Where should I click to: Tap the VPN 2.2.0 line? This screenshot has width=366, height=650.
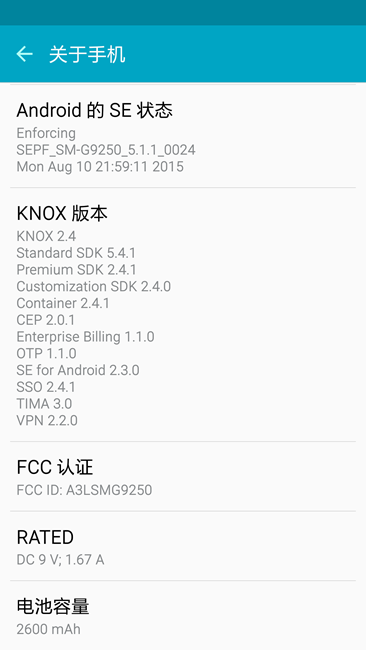[x=47, y=421]
